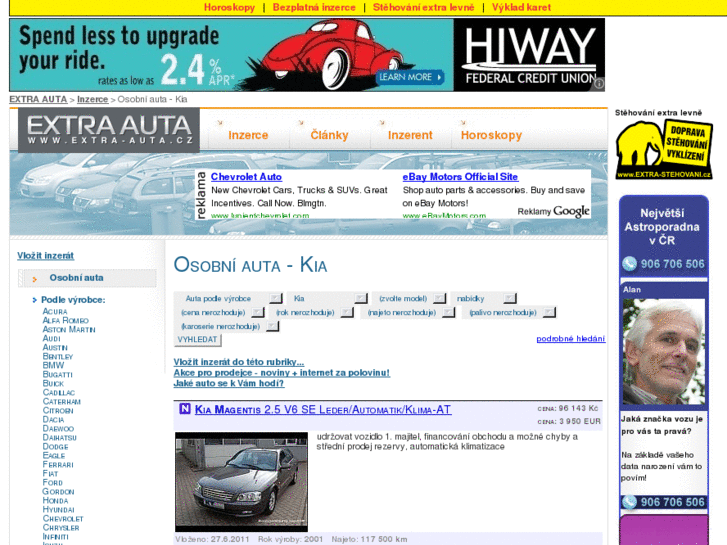Open the Horoskopy navigation tab

[x=491, y=135]
